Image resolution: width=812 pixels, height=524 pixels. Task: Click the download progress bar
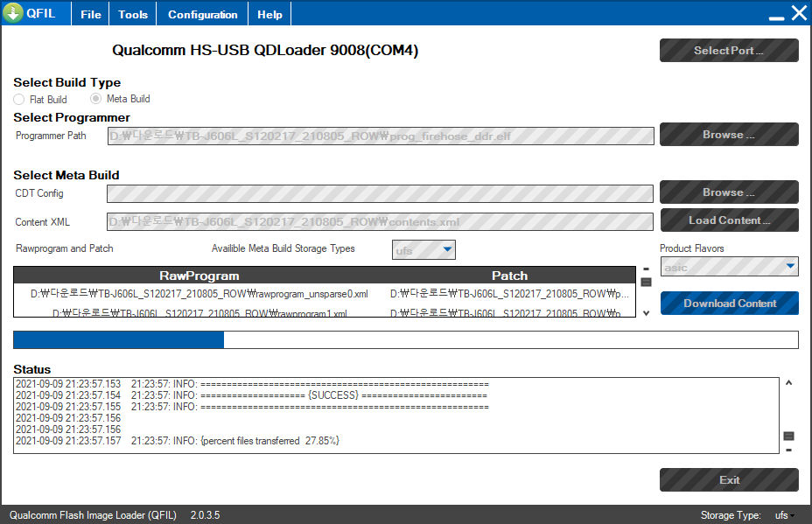405,339
